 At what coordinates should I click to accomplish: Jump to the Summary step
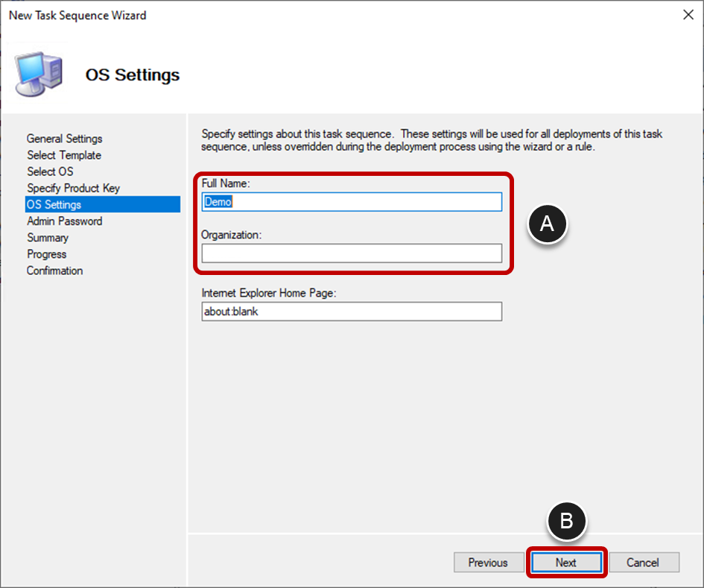point(48,237)
